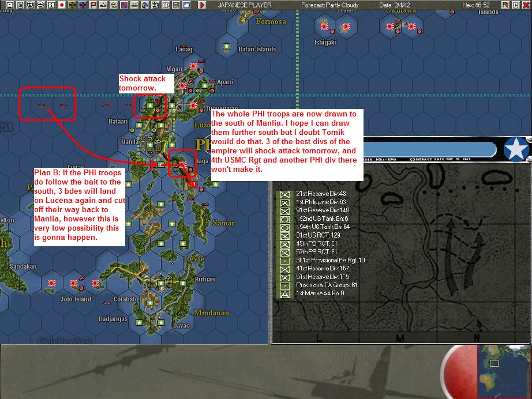Click the Samar map label
532x399 pixels.
click(223, 223)
